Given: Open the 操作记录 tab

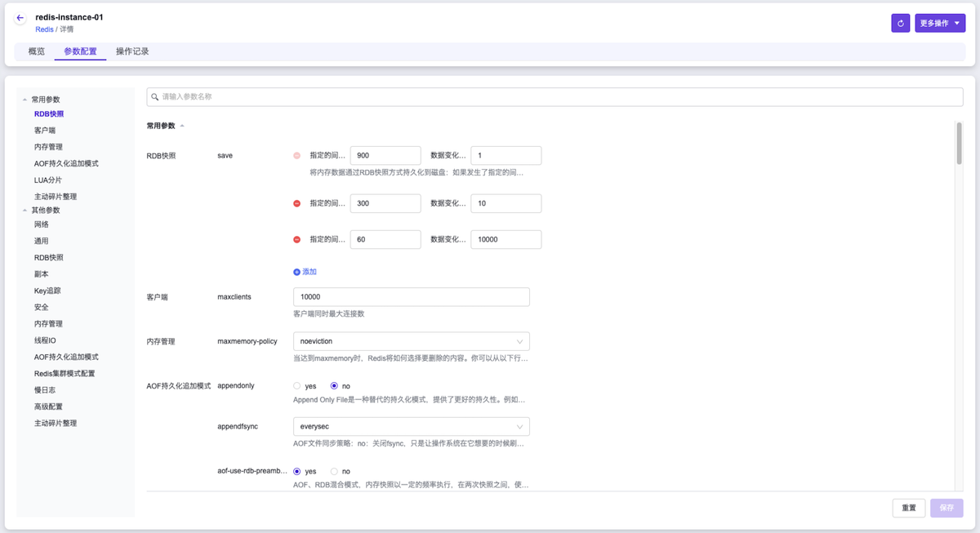Looking at the screenshot, I should pyautogui.click(x=132, y=51).
